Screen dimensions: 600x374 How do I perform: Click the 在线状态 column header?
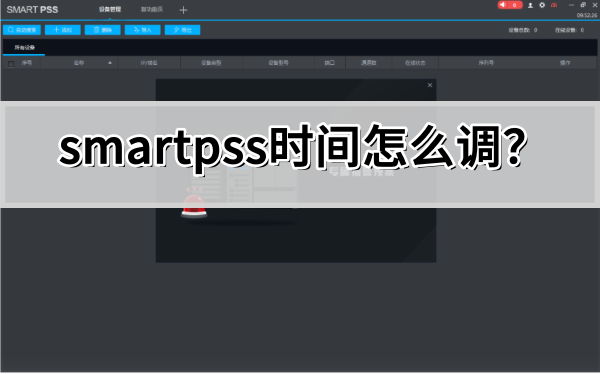415,63
